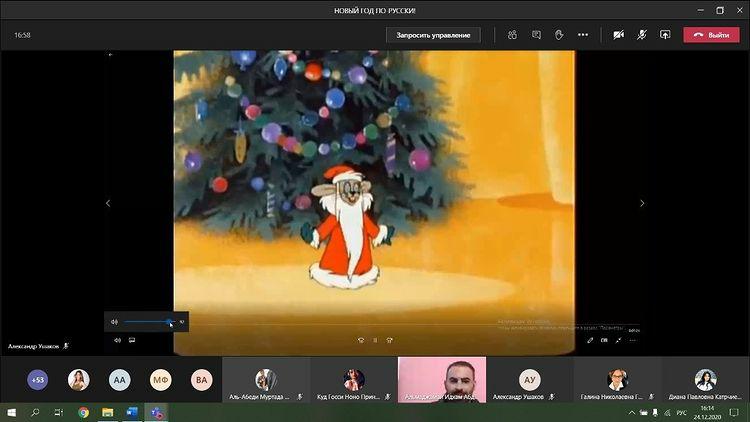Pause the cartoon video playback
750x422 pixels.
tap(375, 340)
